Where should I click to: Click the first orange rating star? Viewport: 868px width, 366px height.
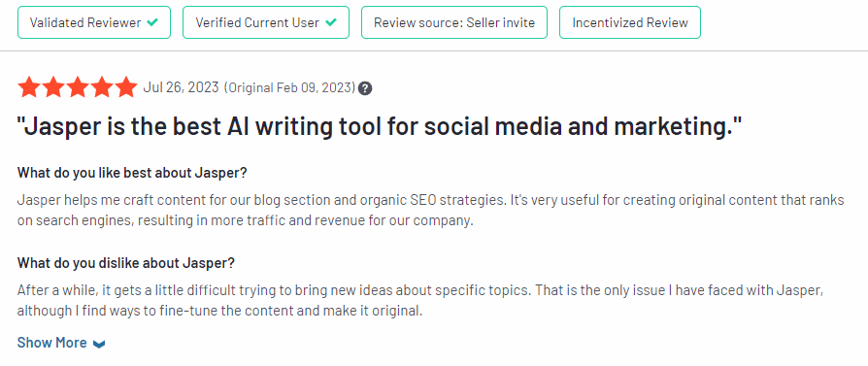[x=29, y=87]
